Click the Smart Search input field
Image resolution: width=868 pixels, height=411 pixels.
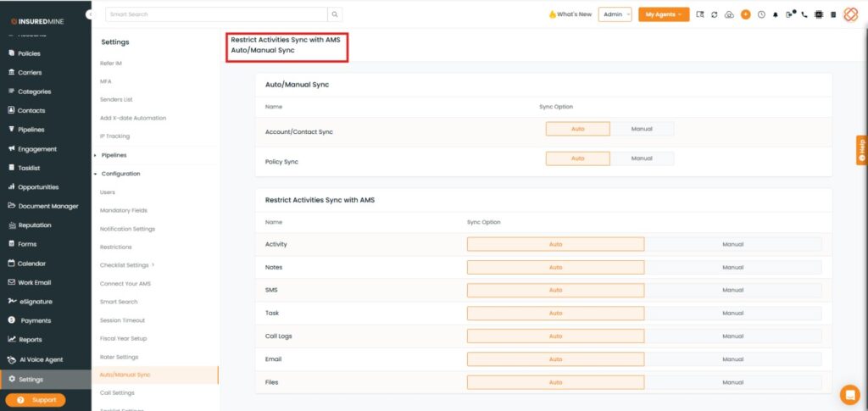pos(216,14)
